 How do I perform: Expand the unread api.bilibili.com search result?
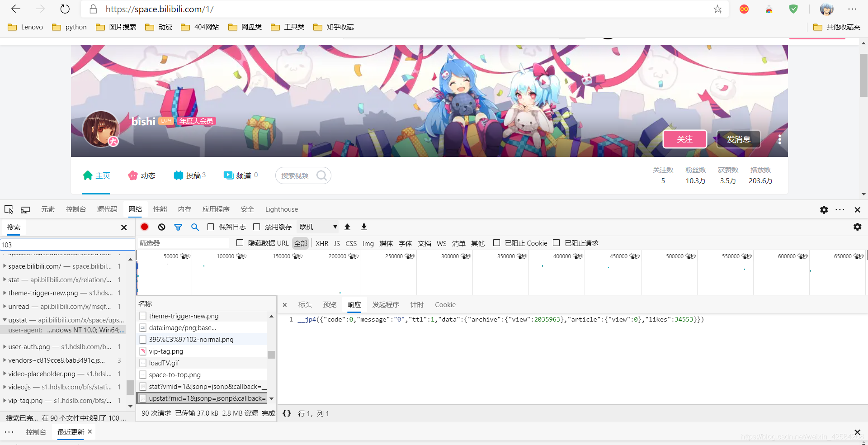coord(5,307)
